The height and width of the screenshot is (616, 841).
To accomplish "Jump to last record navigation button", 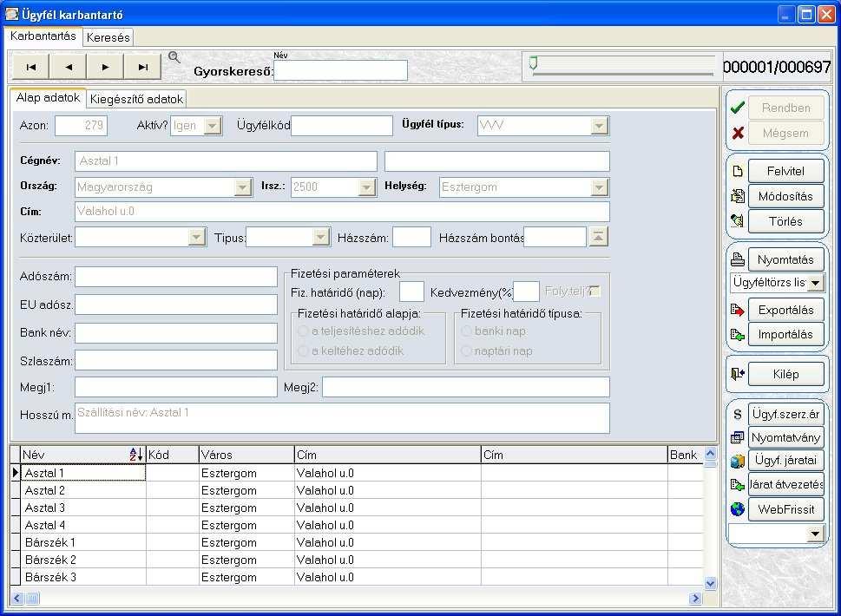I will tap(142, 67).
